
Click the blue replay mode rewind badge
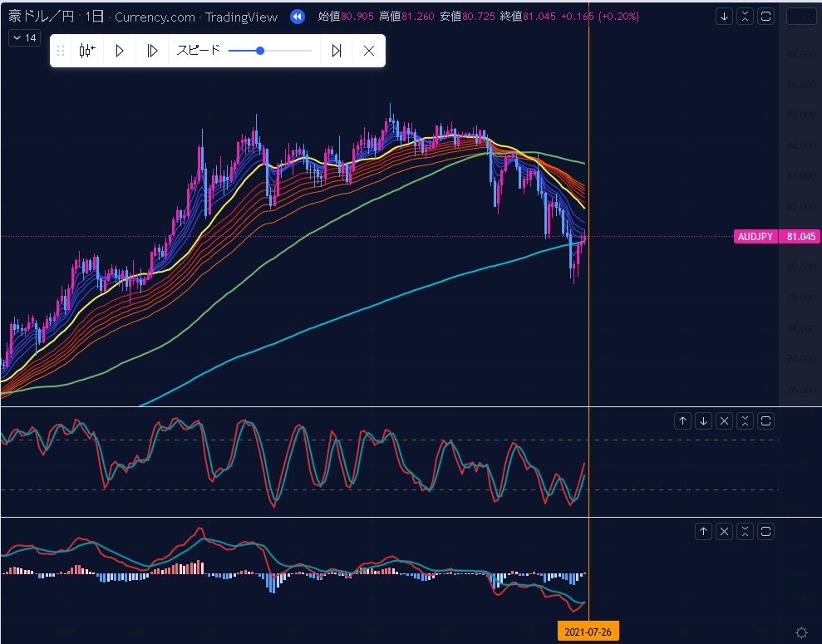click(x=298, y=17)
